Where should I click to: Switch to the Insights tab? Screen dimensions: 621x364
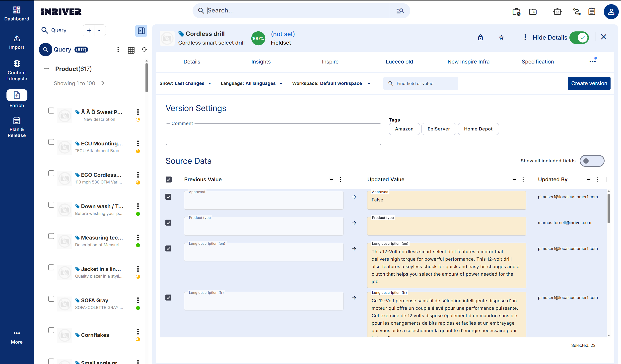(261, 62)
